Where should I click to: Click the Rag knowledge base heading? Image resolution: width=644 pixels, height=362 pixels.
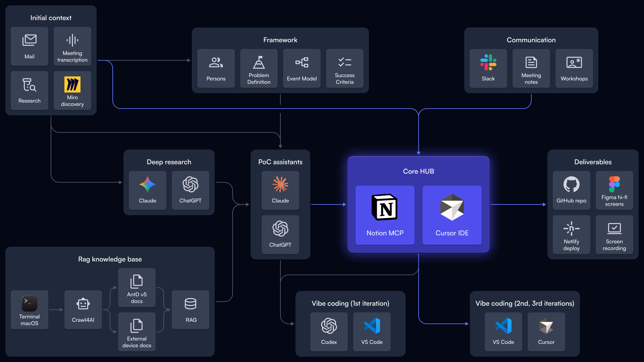(110, 259)
